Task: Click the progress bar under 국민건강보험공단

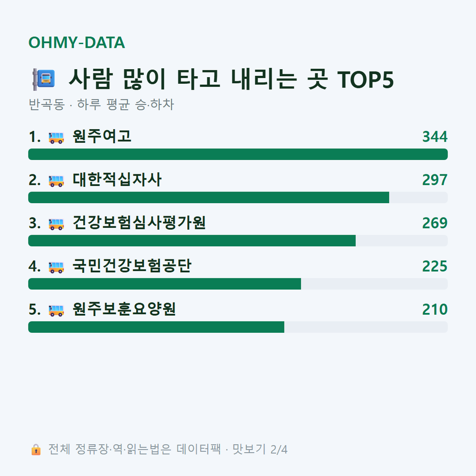Action: coord(238,284)
